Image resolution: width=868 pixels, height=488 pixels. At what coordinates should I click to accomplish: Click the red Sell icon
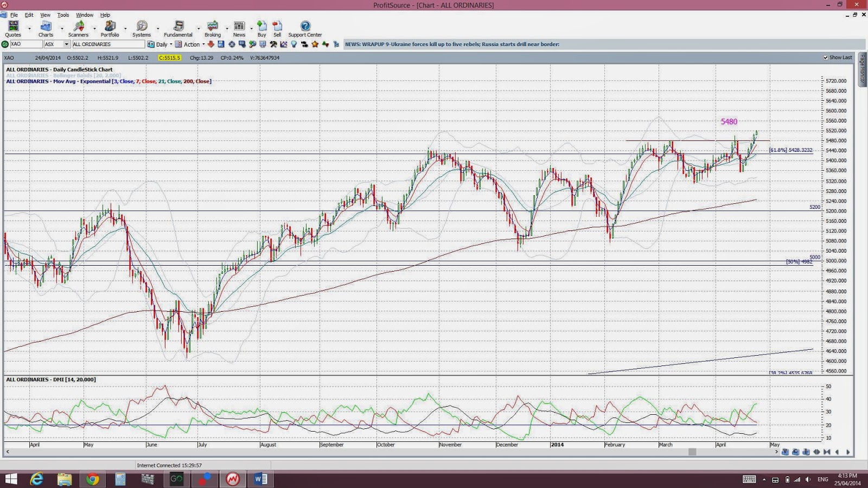pos(277,29)
